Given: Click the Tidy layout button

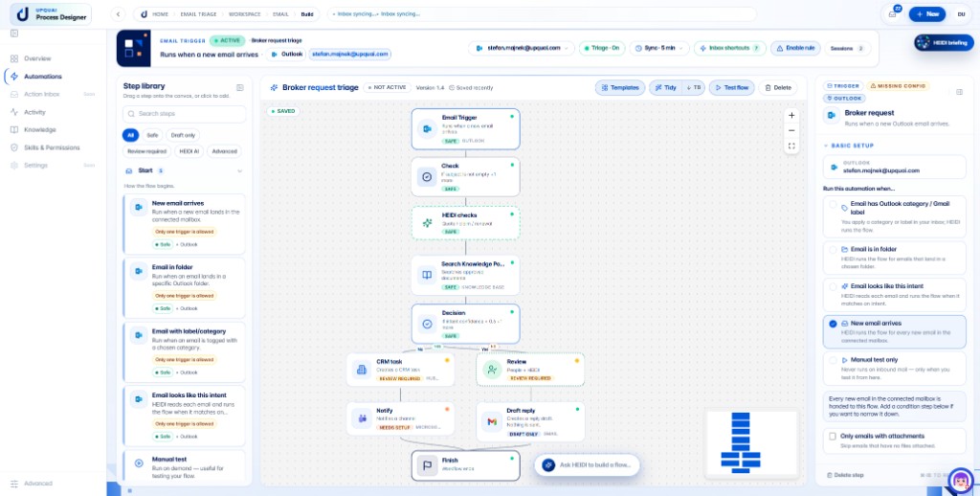Looking at the screenshot, I should click(666, 87).
